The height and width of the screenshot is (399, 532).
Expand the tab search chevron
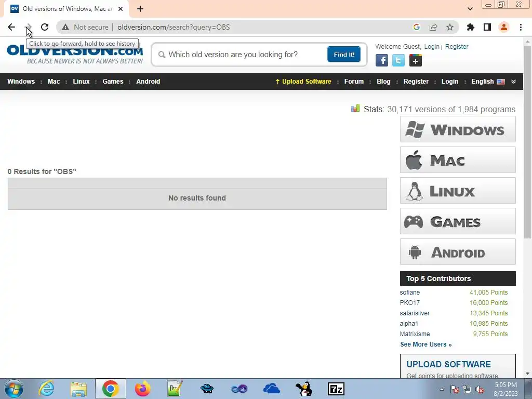(470, 9)
